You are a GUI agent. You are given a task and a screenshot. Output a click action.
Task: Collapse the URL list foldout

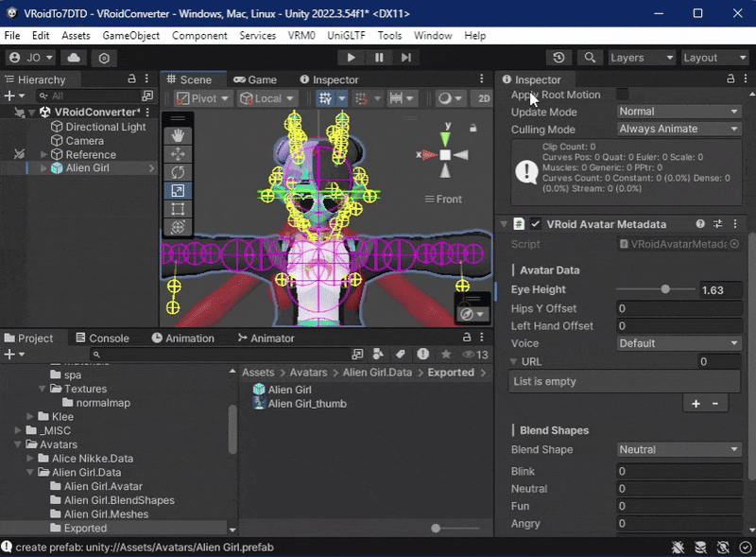click(x=514, y=361)
